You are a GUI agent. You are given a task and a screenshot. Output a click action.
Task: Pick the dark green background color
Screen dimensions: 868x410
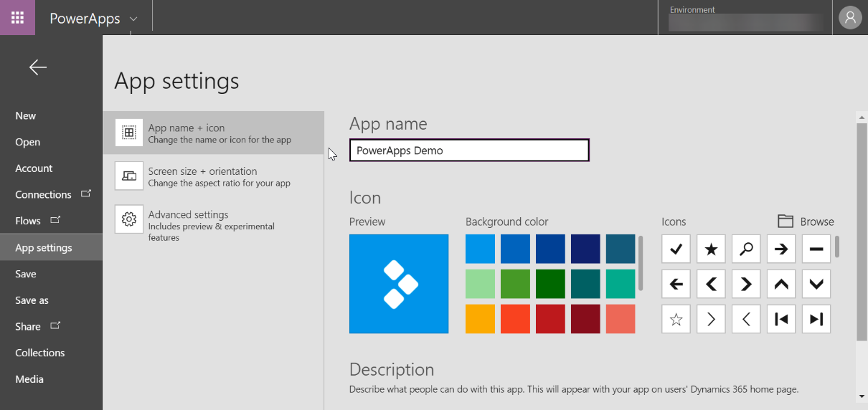pyautogui.click(x=550, y=284)
